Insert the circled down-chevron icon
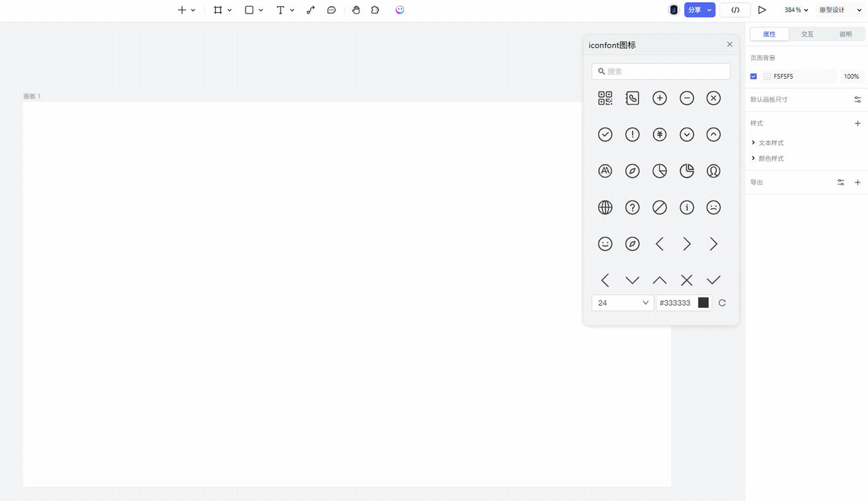Screen dimensions: 868x501 687,135
